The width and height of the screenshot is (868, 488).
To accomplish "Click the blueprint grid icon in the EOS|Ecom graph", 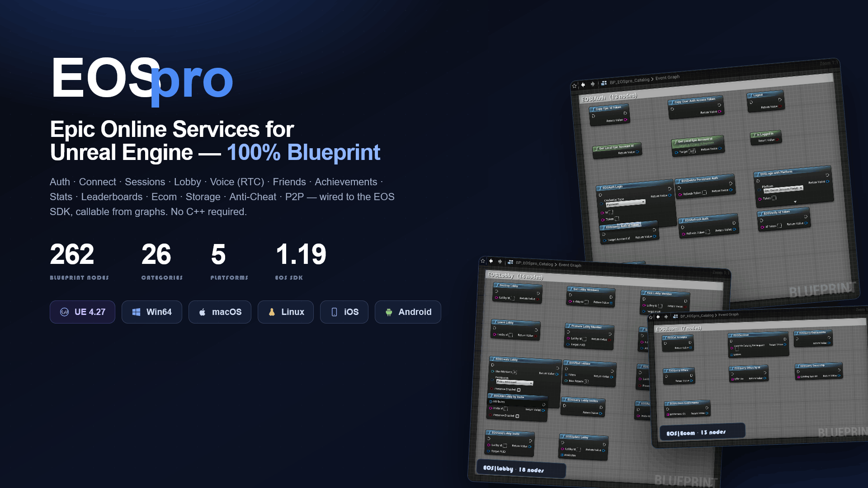I will click(675, 316).
